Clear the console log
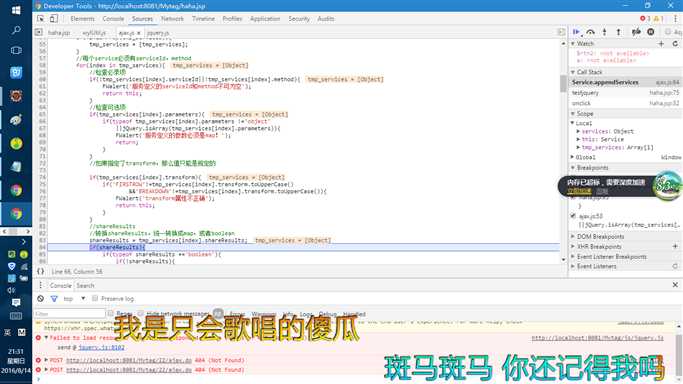Image resolution: width=683 pixels, height=384 pixels. click(x=41, y=299)
